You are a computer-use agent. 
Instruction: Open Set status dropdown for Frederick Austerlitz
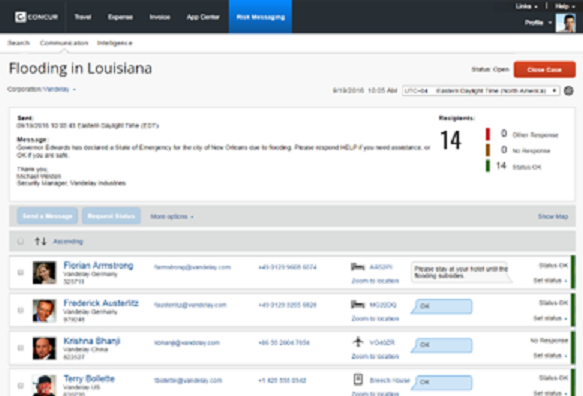550,318
